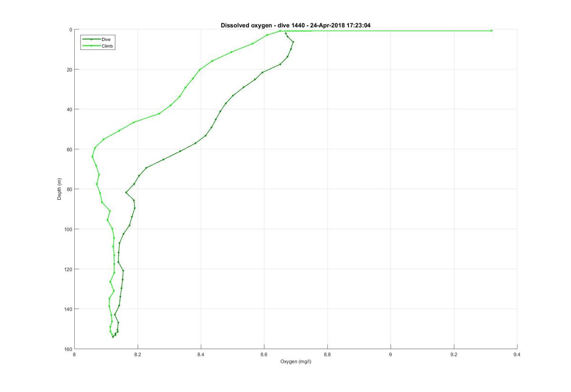Click the x-axis tick label "9.4"
This screenshot has height=392, width=571.
pyautogui.click(x=517, y=354)
